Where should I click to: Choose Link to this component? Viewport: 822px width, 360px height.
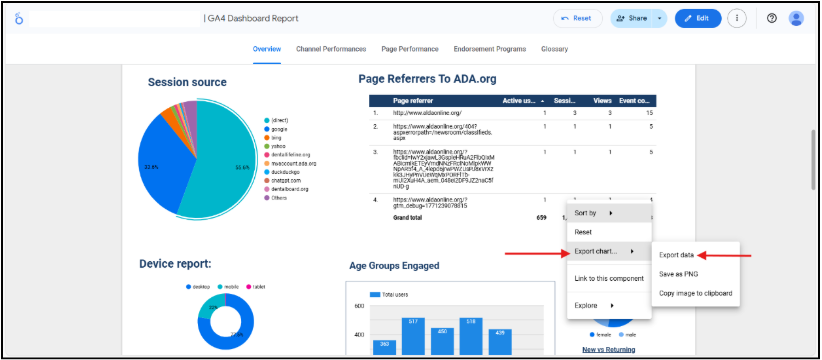click(609, 278)
